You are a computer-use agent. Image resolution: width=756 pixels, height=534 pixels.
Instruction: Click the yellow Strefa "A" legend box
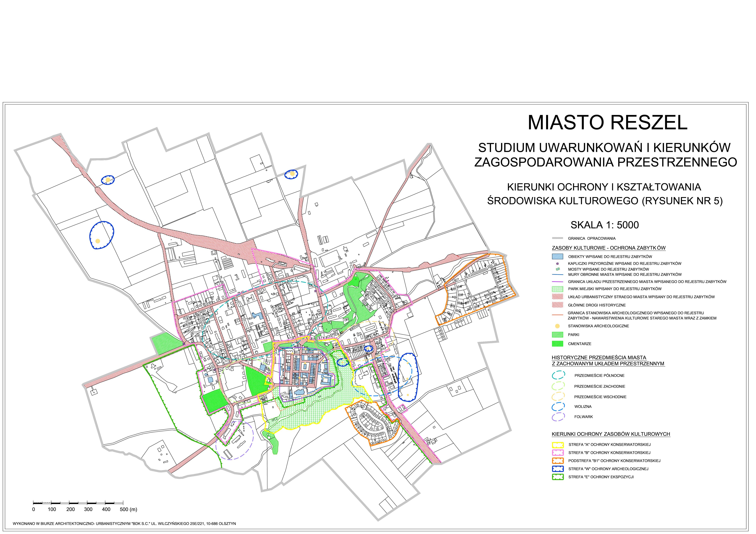coord(558,445)
